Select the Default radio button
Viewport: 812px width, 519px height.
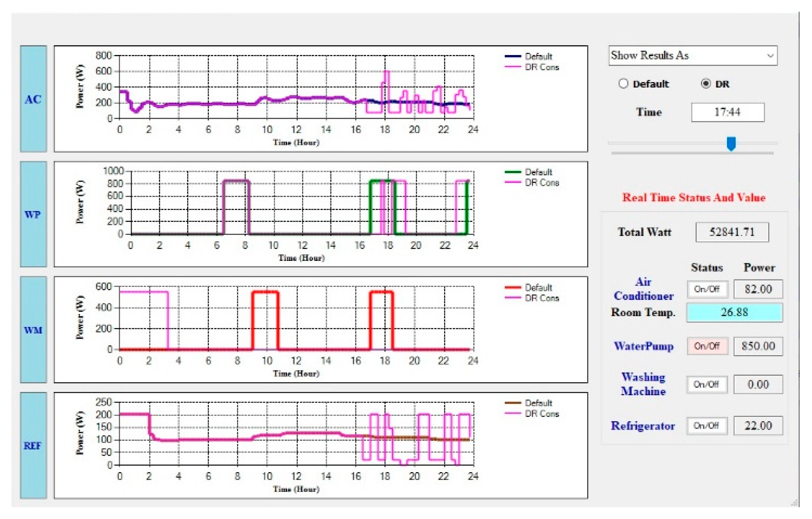click(623, 84)
